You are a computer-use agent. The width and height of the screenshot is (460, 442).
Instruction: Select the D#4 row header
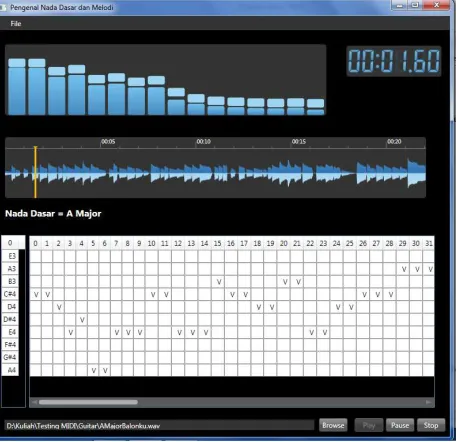click(x=10, y=319)
